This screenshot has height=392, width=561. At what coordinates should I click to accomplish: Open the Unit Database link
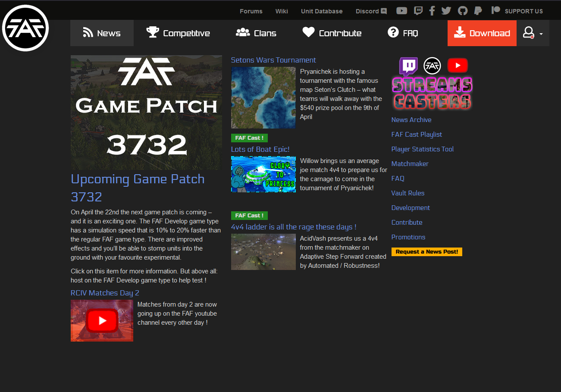pyautogui.click(x=322, y=11)
